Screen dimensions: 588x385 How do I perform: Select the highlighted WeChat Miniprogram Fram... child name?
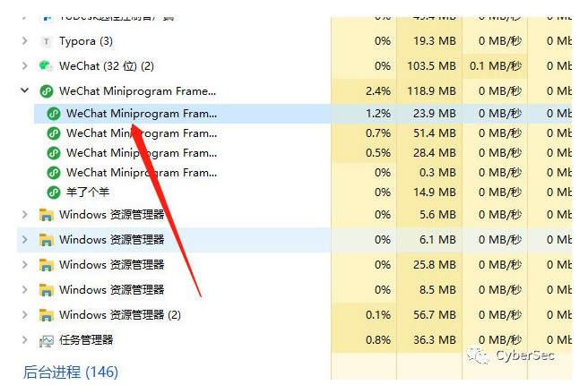[x=142, y=114]
